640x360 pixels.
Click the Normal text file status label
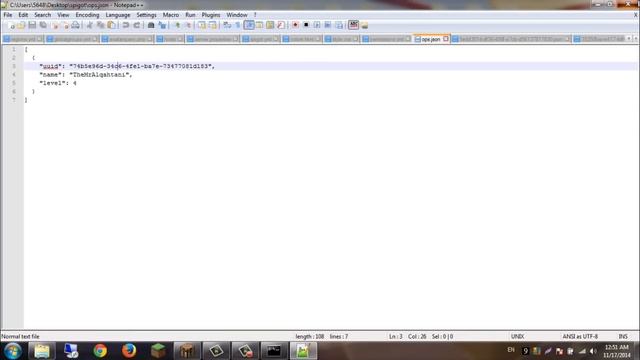click(20, 337)
